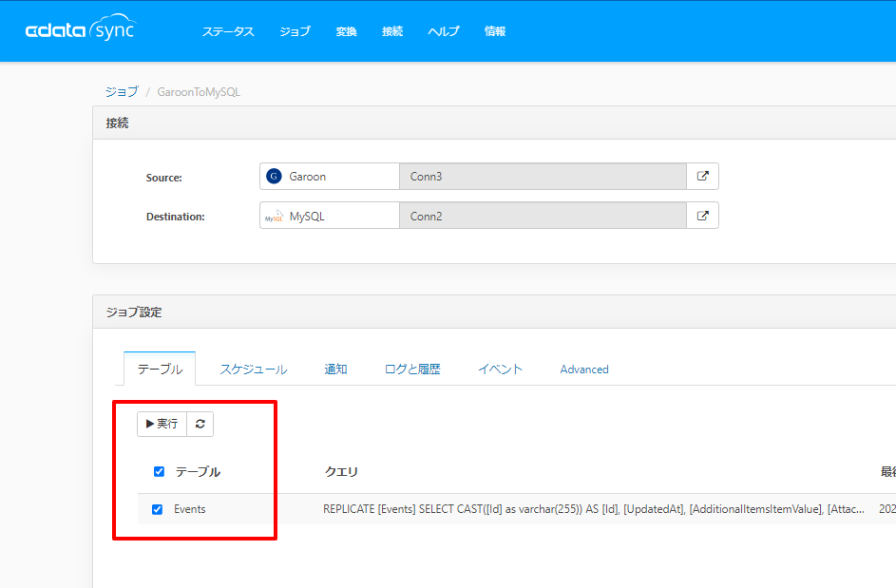Open the ジョブ menu in top bar
Screen dimensions: 896x588
295,31
